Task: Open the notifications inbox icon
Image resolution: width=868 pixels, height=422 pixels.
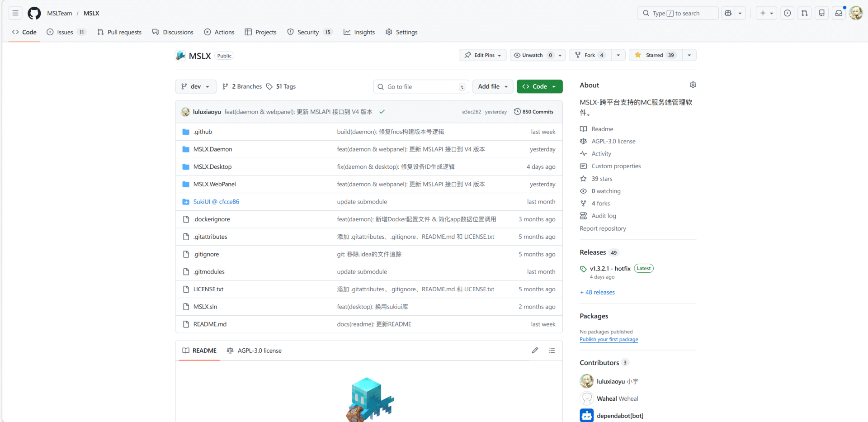Action: pos(839,13)
